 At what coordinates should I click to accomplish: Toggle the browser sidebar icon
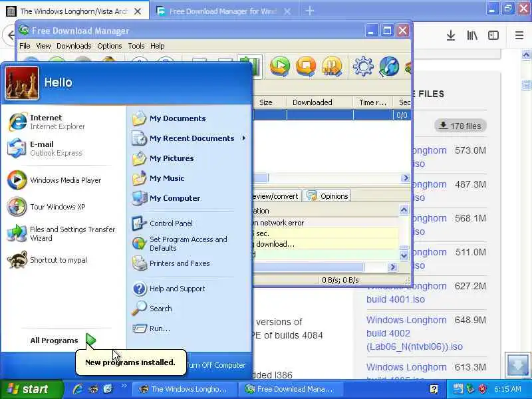493,35
